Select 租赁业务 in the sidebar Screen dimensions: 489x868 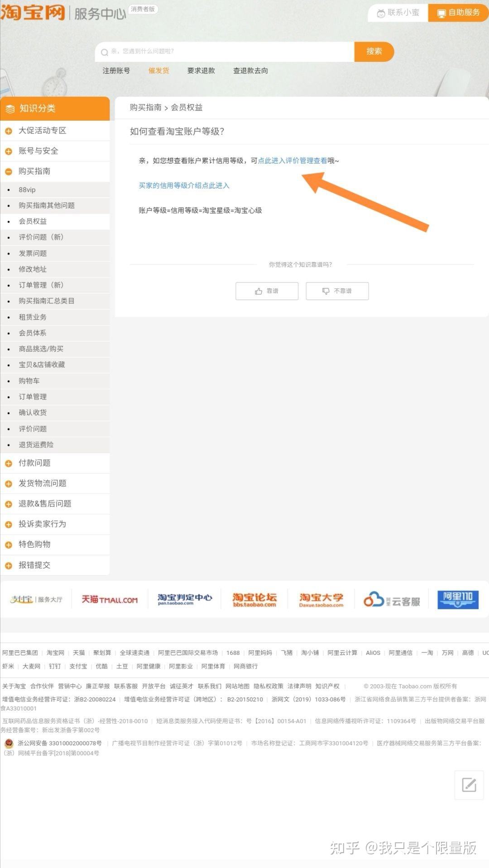[x=55, y=317]
